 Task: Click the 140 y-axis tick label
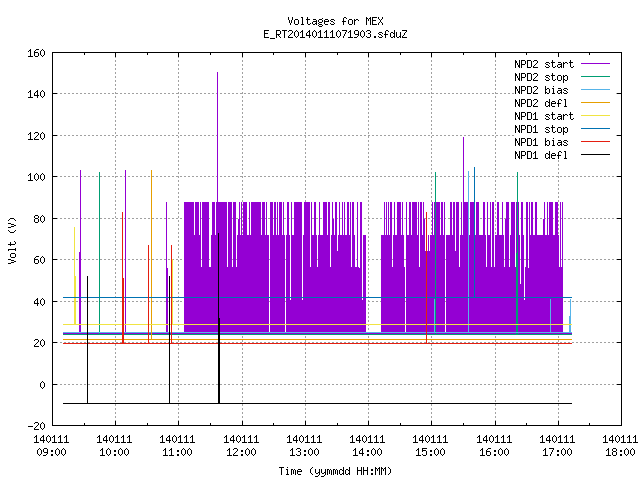click(36, 94)
